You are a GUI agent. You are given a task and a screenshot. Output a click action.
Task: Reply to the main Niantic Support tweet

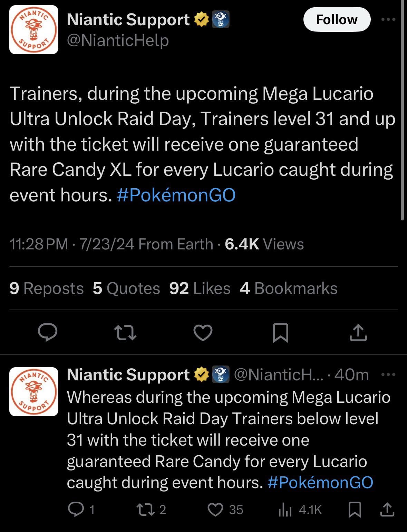tap(47, 332)
